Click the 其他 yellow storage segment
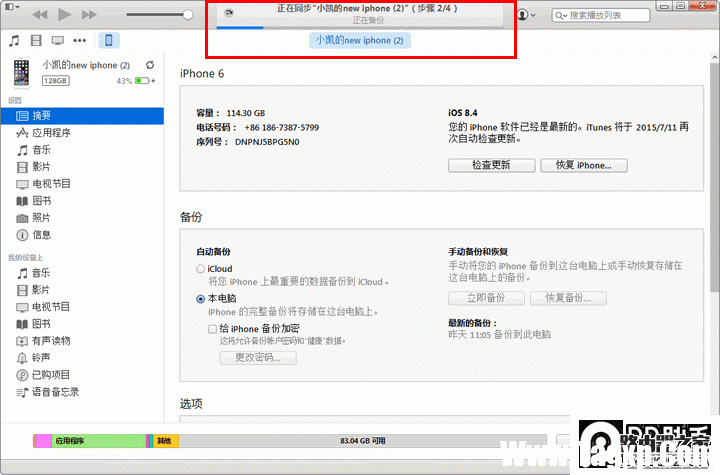This screenshot has height=475, width=720. pyautogui.click(x=165, y=441)
